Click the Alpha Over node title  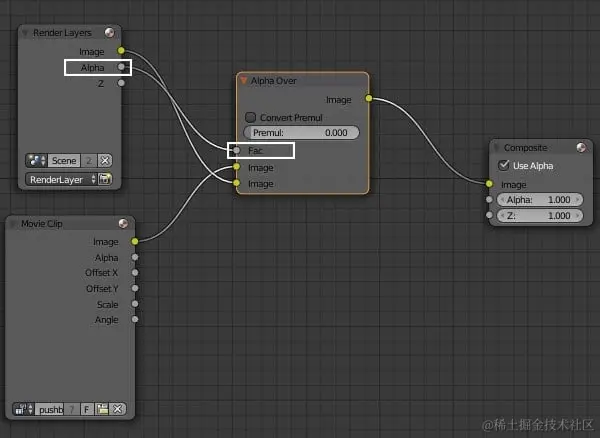pyautogui.click(x=274, y=81)
